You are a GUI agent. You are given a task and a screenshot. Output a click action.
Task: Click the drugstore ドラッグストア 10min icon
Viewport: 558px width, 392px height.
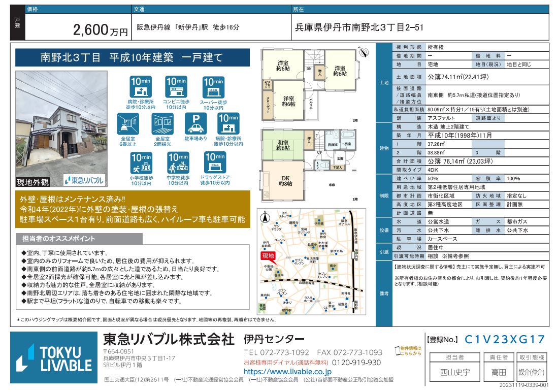pos(214,163)
